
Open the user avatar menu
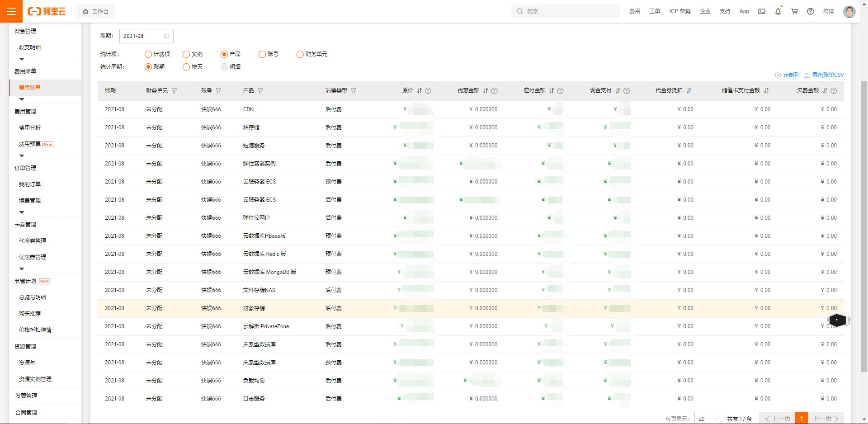[x=849, y=11]
